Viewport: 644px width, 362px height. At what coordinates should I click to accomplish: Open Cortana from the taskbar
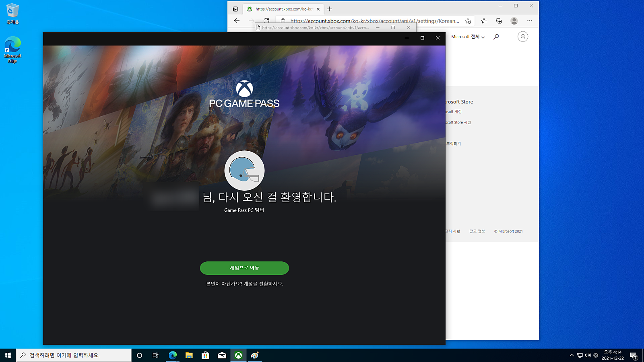pyautogui.click(x=140, y=355)
